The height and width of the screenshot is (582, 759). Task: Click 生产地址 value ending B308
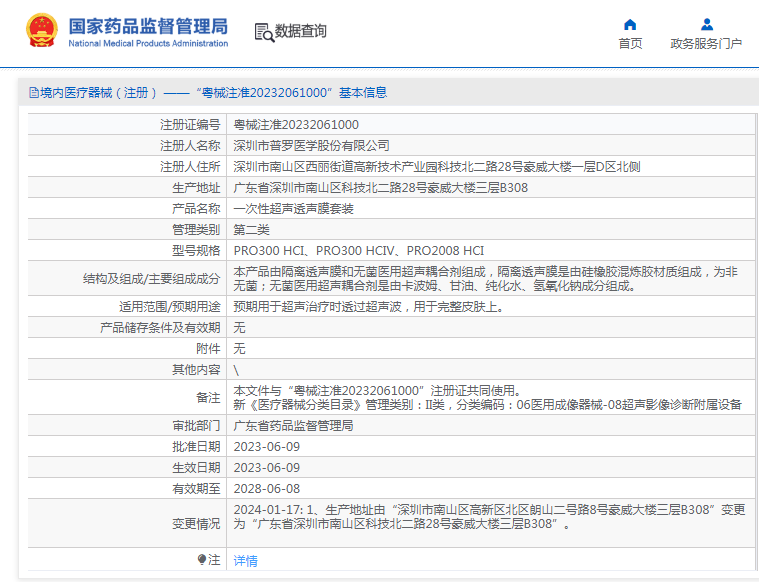(380, 187)
